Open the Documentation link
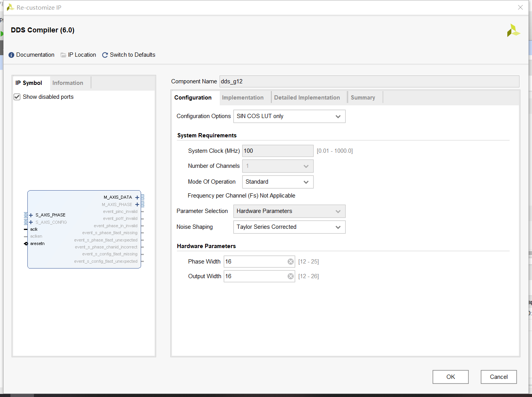Viewport: 532px width, 397px height. (x=35, y=55)
